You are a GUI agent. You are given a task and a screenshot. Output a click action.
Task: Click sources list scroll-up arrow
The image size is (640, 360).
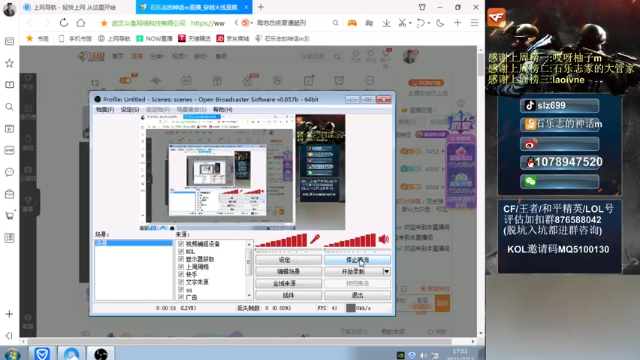pos(249,244)
